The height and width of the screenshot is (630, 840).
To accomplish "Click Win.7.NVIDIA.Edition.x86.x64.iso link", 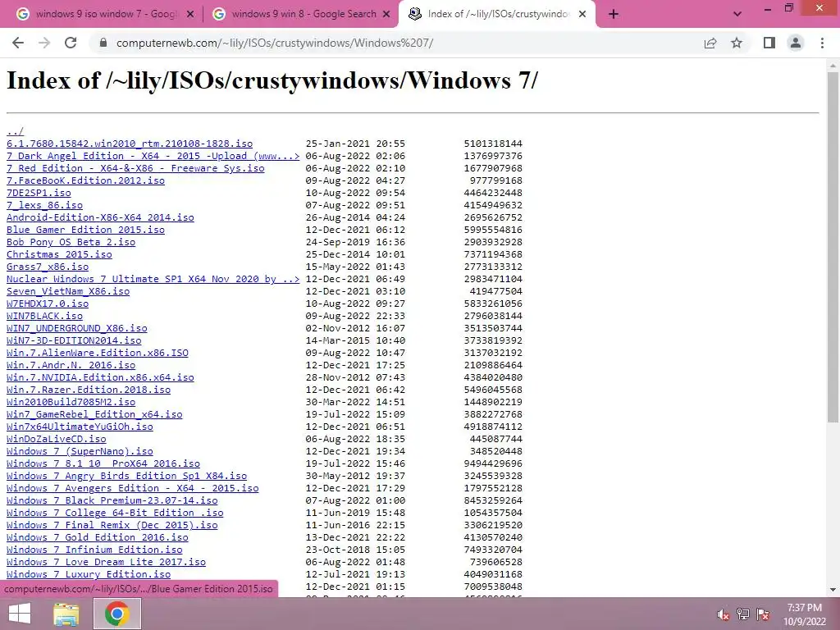I will pyautogui.click(x=100, y=377).
